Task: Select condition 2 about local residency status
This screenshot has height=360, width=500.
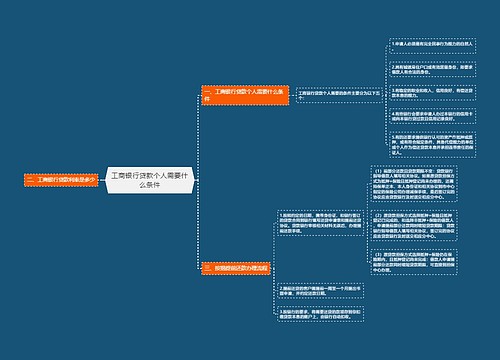Action: tap(432, 69)
